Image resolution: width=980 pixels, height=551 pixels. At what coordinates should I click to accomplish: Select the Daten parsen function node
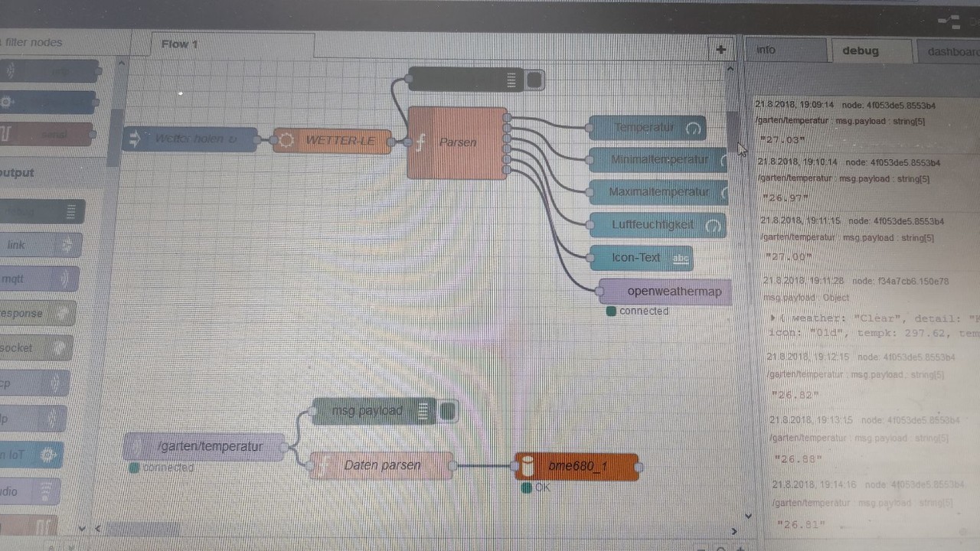[381, 465]
